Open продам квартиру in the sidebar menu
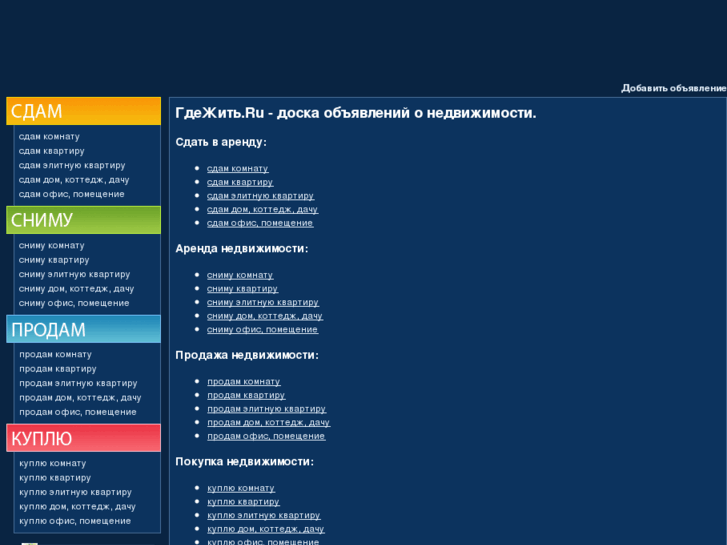This screenshot has height=545, width=727. pyautogui.click(x=58, y=369)
